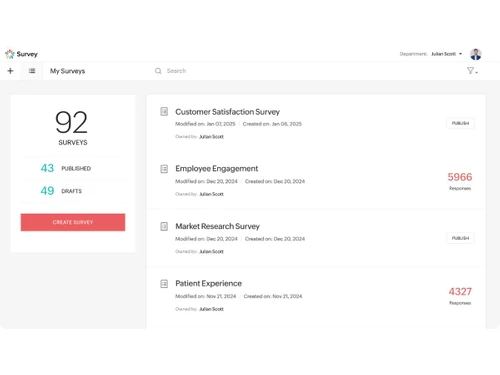
Task: Click the Employee Engagement document icon
Action: tap(164, 169)
